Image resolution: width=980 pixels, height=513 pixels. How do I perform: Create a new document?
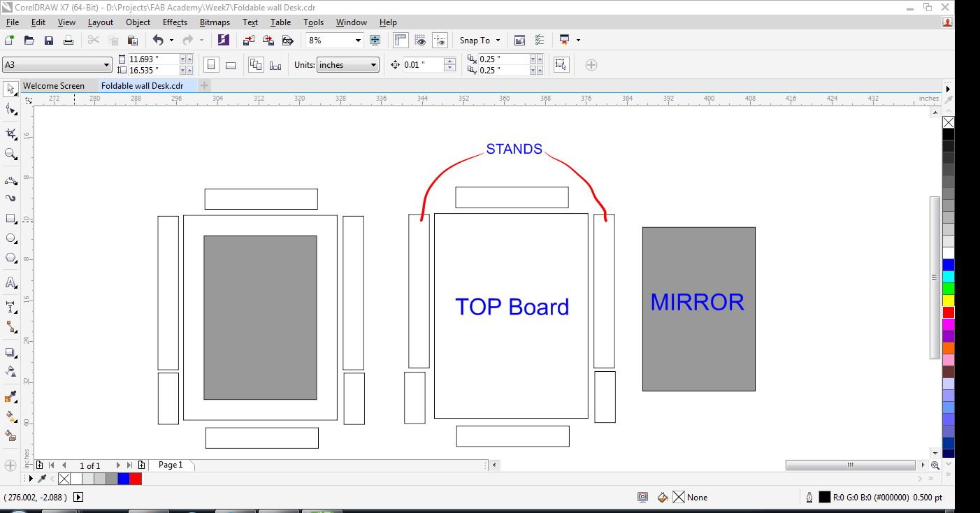[x=10, y=41]
